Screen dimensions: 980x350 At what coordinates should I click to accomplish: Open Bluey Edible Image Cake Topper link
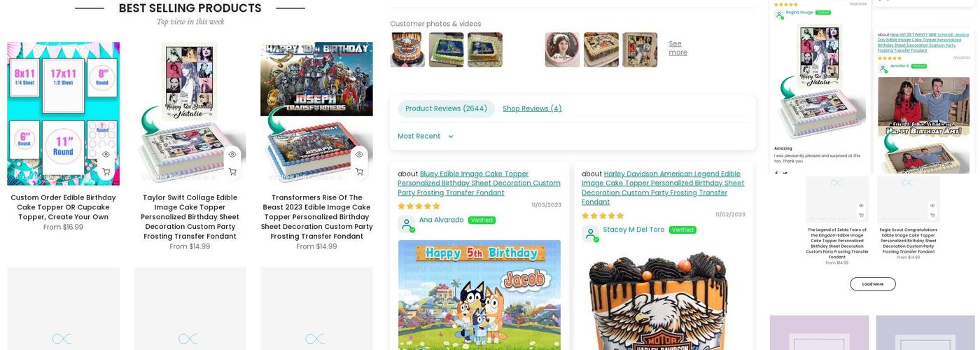(479, 183)
